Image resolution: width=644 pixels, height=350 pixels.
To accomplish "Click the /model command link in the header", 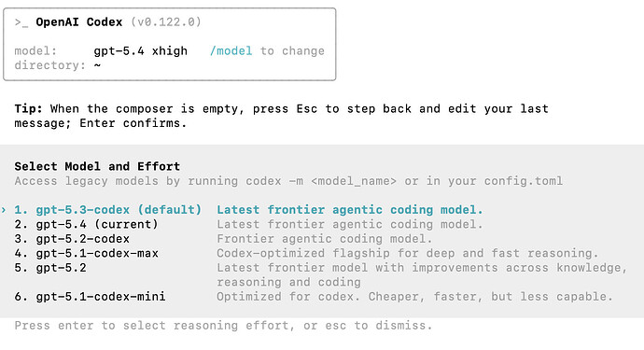I will point(231,51).
